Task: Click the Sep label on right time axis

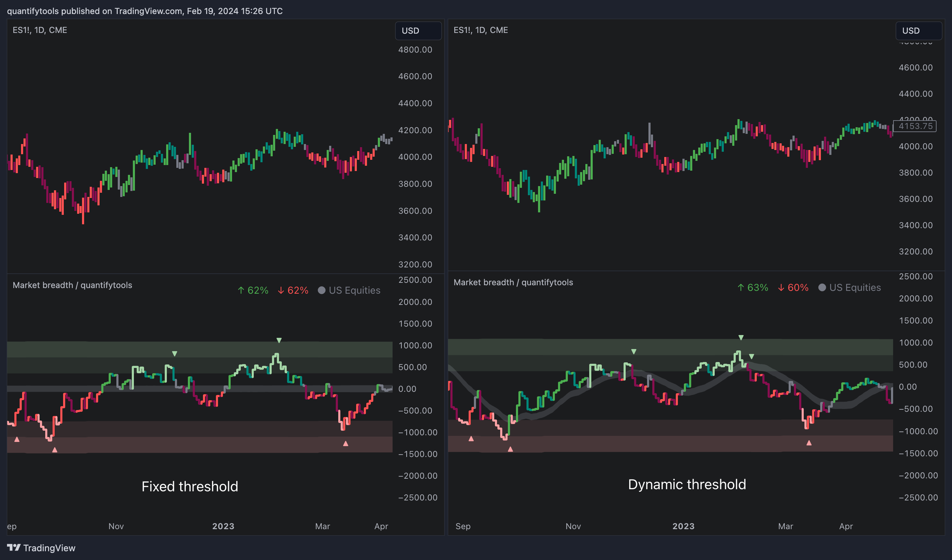Action: tap(463, 526)
